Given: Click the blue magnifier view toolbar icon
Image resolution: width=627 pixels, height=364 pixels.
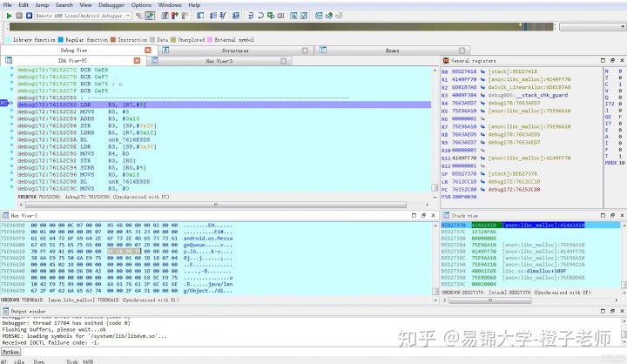Looking at the screenshot, I should tap(293, 16).
